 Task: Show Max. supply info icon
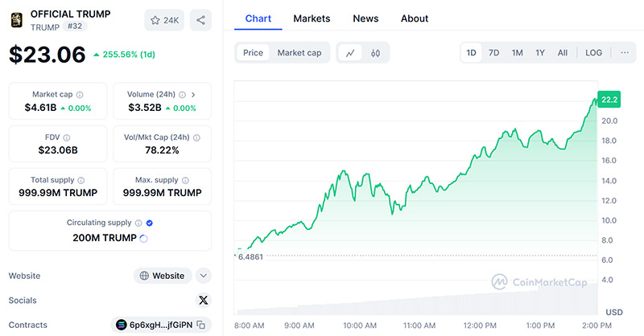[x=185, y=181]
